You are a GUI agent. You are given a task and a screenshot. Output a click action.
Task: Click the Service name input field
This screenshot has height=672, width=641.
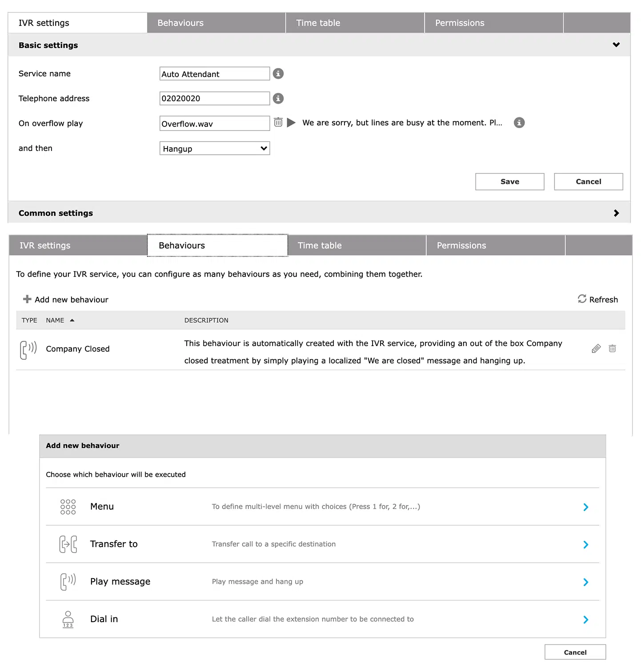(x=214, y=74)
